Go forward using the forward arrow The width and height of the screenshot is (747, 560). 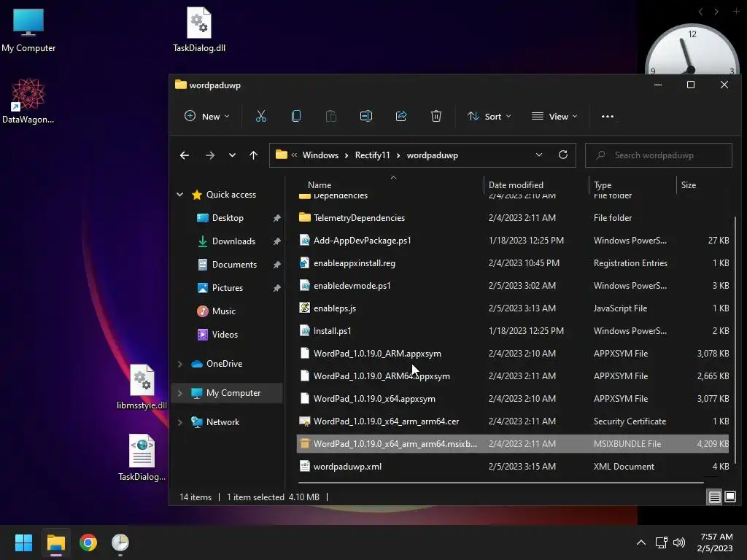209,155
